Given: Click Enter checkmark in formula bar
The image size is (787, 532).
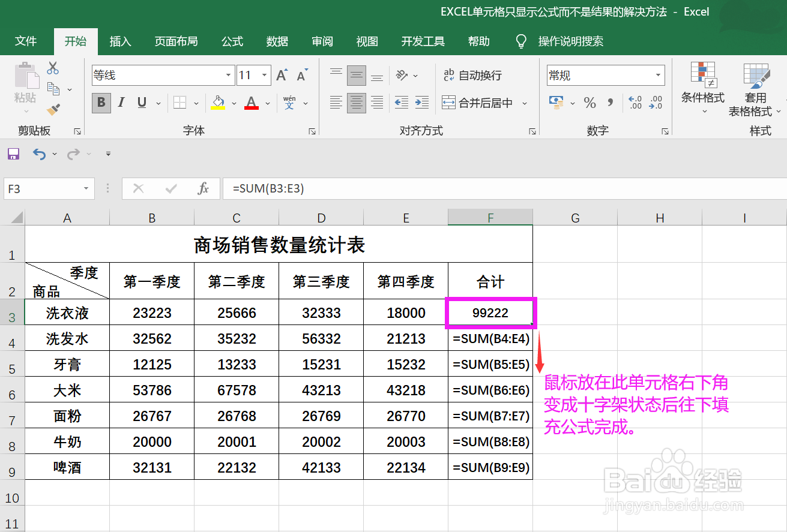Looking at the screenshot, I should tap(171, 188).
